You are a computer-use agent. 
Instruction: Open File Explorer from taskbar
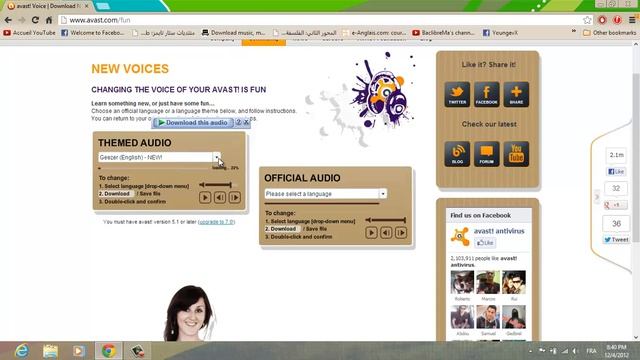50,351
